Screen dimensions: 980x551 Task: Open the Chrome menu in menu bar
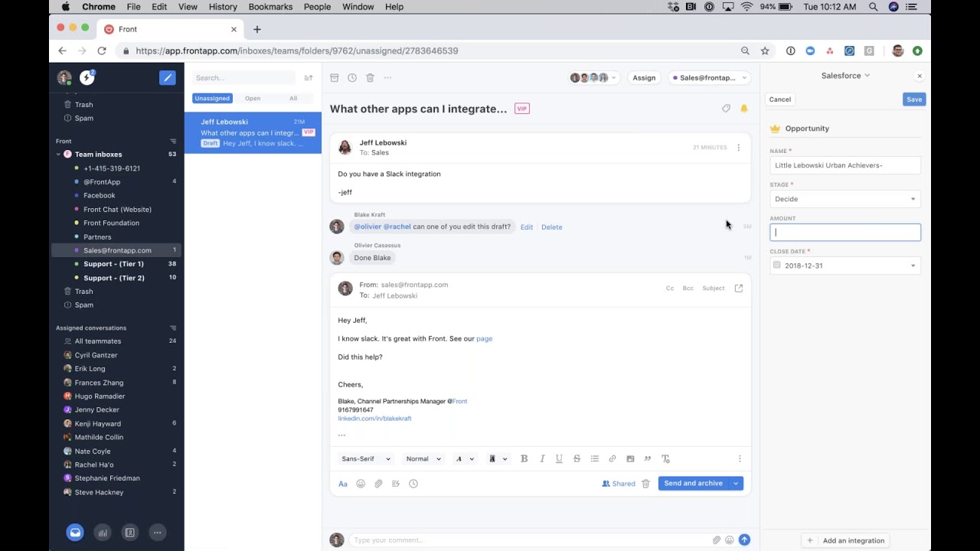point(99,7)
